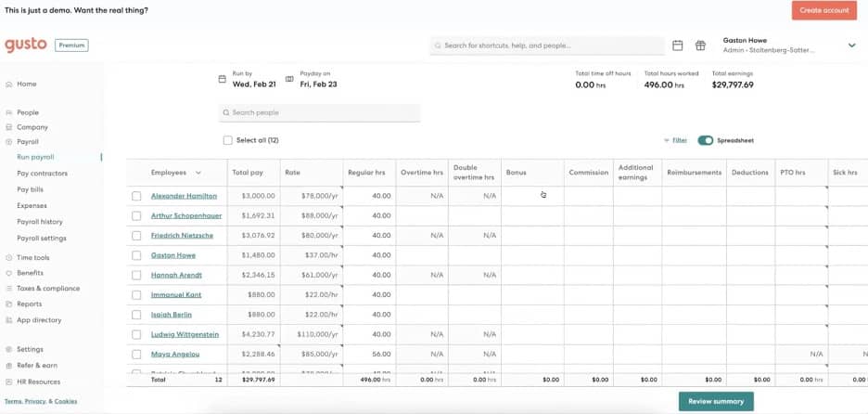Click the Review summary button
868x414 pixels.
[716, 401]
